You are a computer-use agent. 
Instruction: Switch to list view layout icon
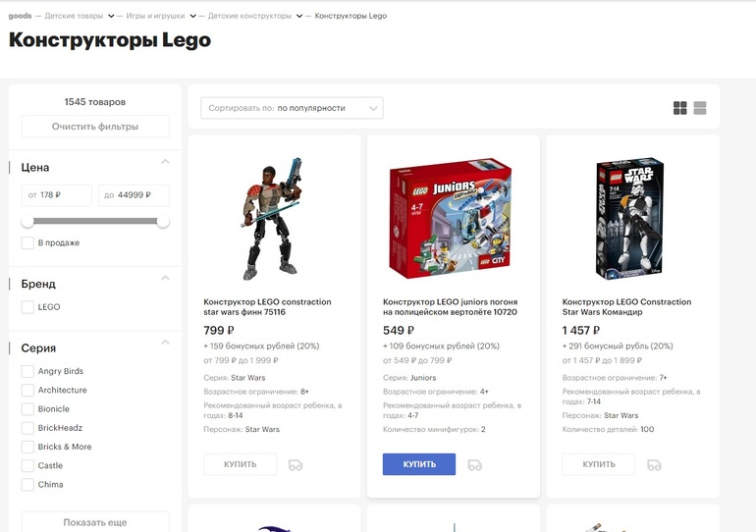(x=700, y=108)
